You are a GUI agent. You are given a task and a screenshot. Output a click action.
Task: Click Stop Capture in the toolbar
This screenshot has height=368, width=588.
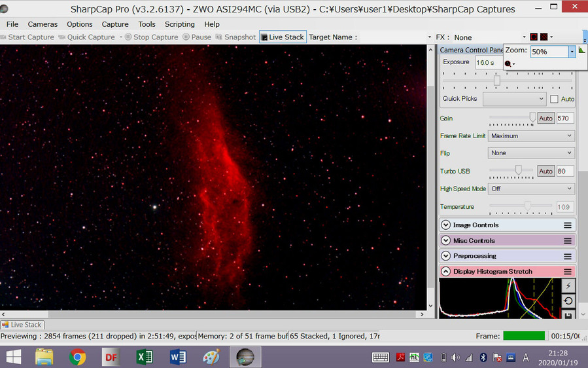[x=152, y=37]
